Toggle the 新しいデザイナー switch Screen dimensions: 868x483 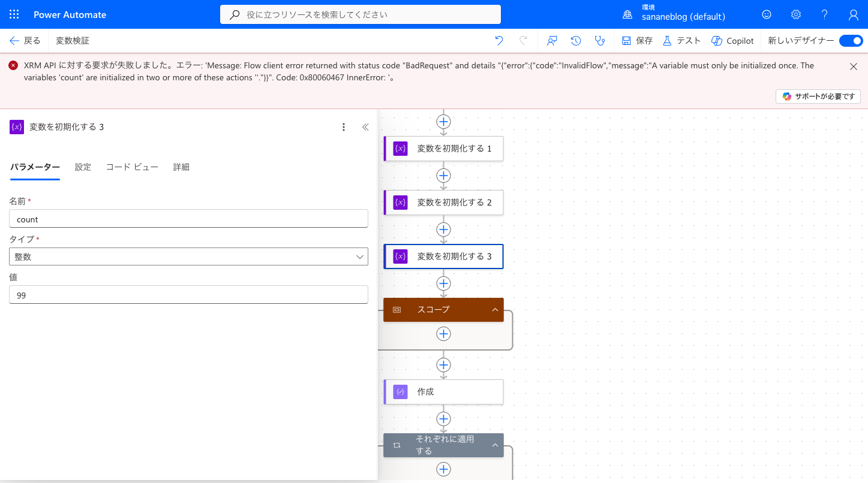coord(851,41)
